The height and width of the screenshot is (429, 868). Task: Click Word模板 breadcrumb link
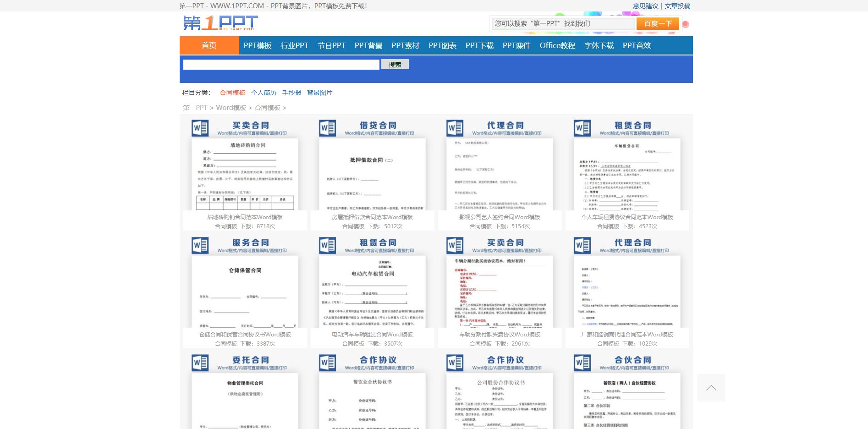(x=231, y=108)
